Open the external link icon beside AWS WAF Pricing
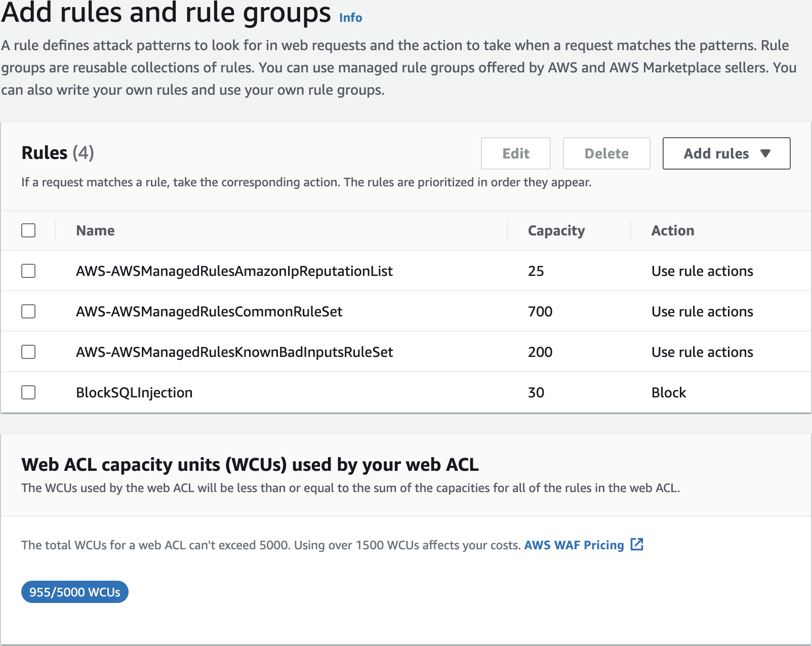Image resolution: width=812 pixels, height=646 pixels. 637,545
